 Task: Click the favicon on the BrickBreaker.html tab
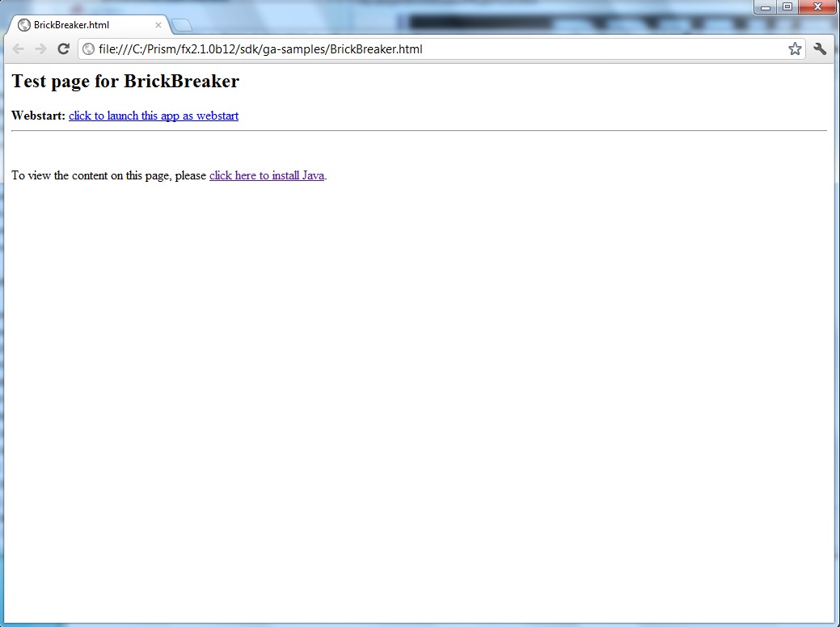24,25
